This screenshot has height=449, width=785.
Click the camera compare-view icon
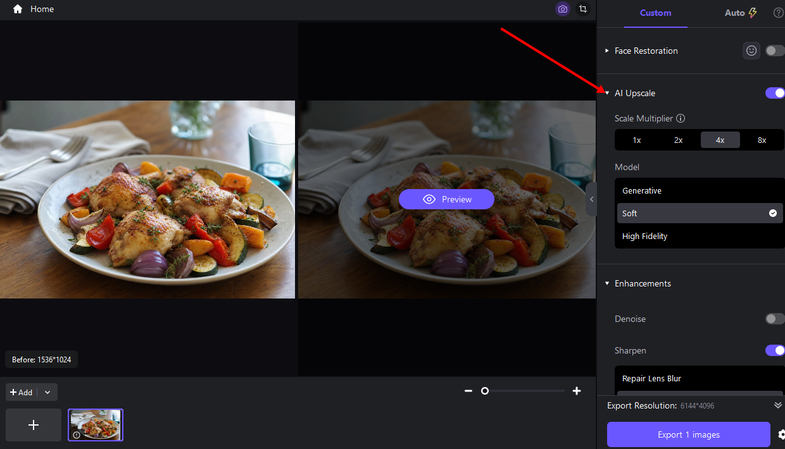tap(563, 9)
